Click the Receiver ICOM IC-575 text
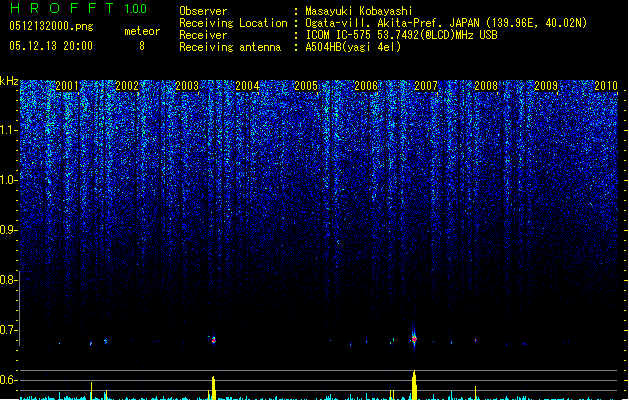 point(401,35)
